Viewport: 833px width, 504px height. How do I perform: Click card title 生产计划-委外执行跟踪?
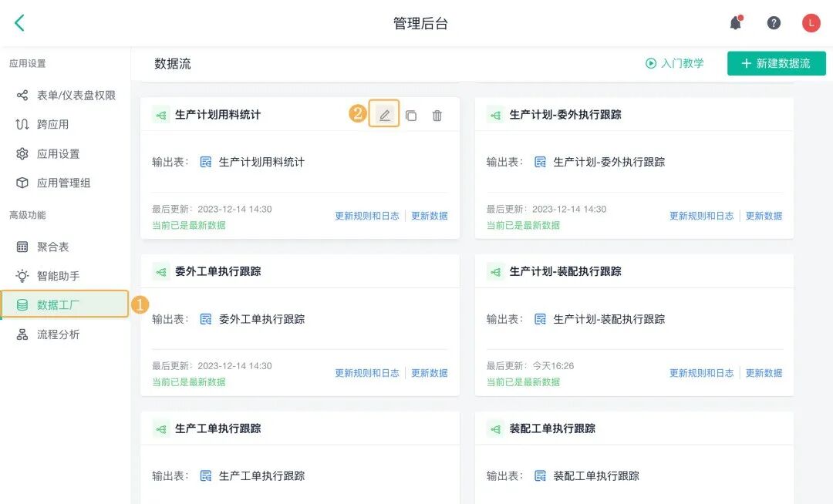[565, 115]
